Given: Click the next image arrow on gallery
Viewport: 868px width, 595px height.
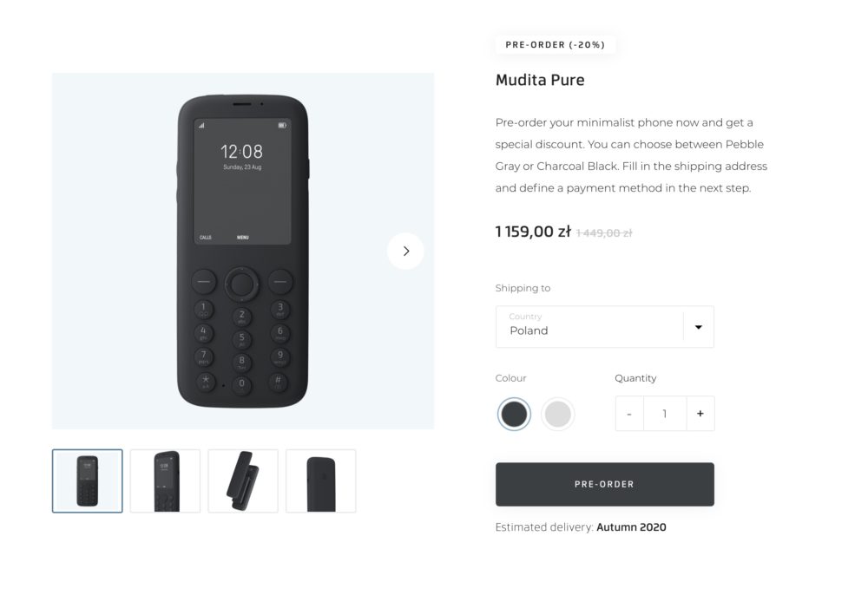Looking at the screenshot, I should pos(405,251).
